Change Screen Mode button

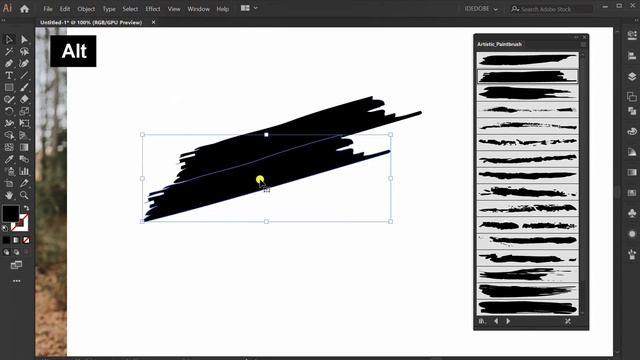[x=16, y=265]
